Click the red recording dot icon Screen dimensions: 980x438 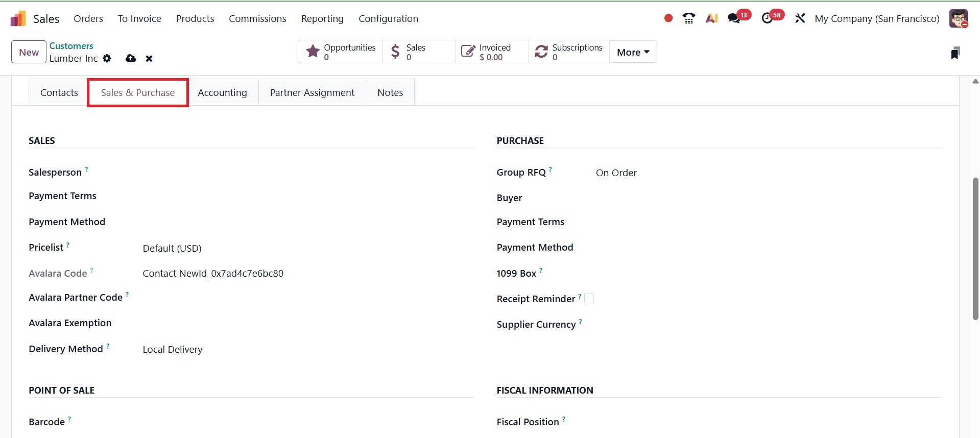pyautogui.click(x=668, y=18)
